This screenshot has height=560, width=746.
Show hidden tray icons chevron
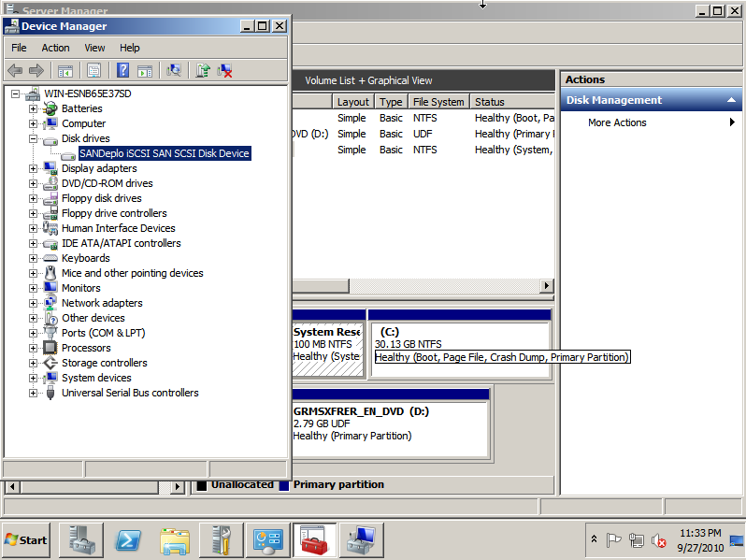[x=594, y=539]
